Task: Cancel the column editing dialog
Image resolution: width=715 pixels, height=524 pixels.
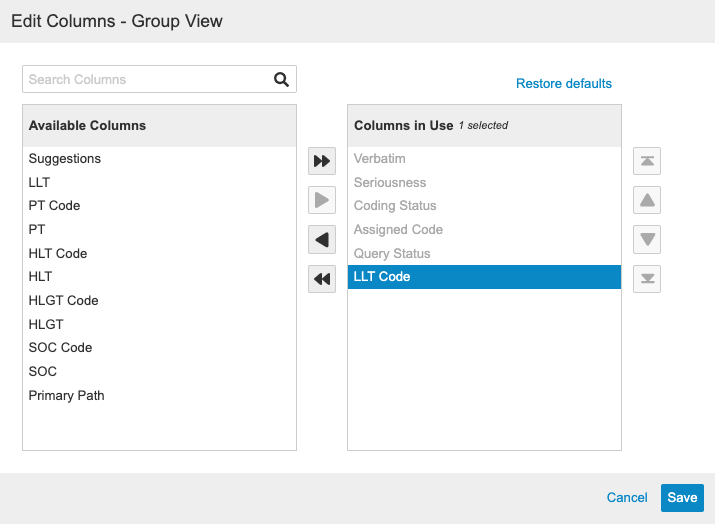Action: coord(627,498)
